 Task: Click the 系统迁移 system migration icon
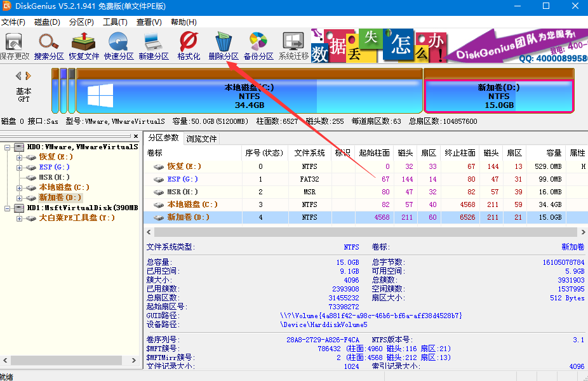[293, 46]
